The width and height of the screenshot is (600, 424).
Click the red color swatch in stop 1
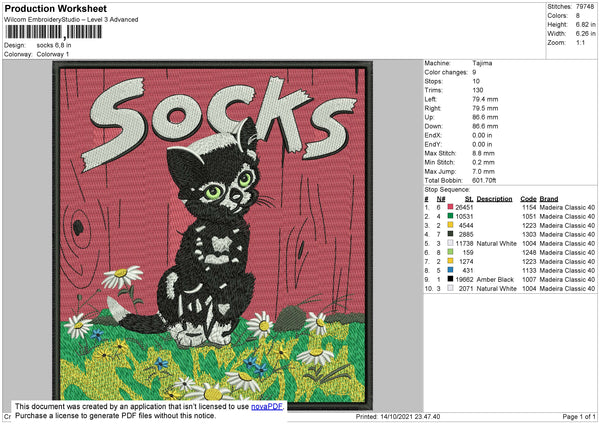coord(450,206)
